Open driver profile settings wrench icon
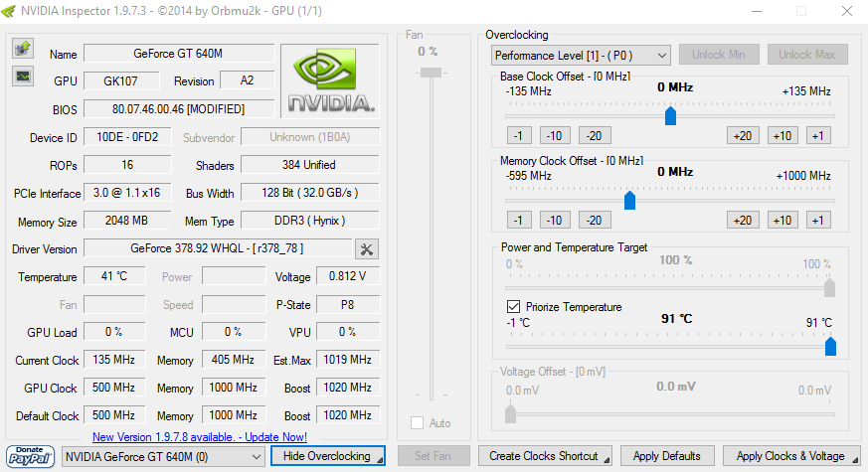 367,249
